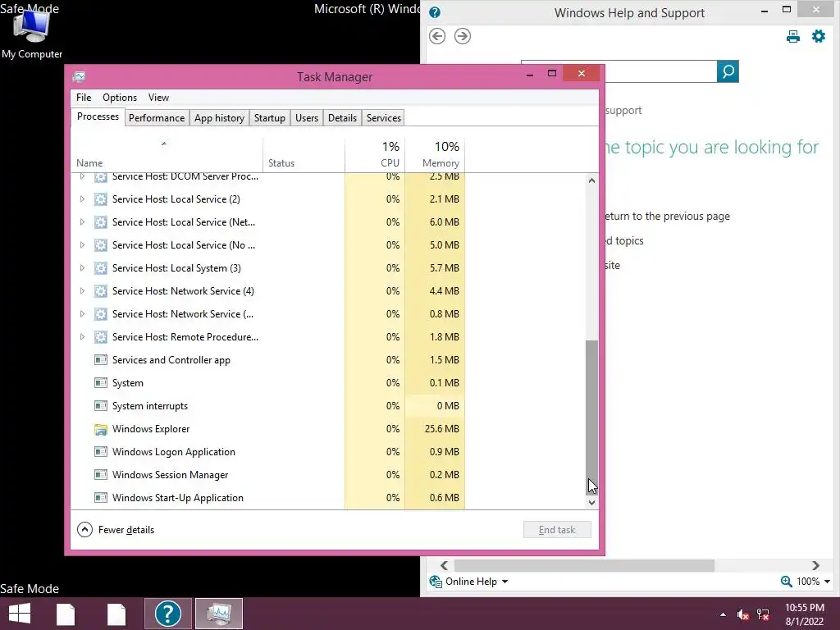
Task: Click the Windows Help question mark icon
Action: click(435, 12)
